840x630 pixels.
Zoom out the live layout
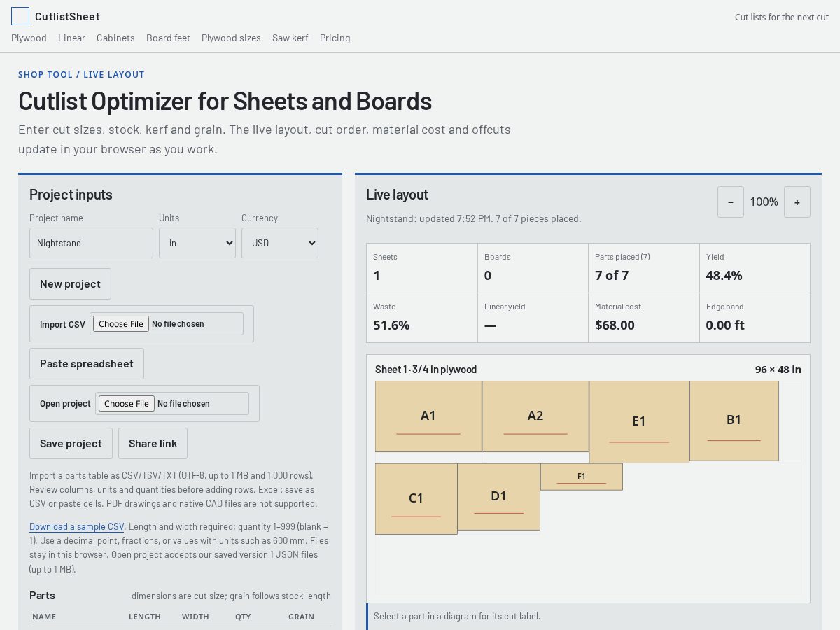coord(731,202)
